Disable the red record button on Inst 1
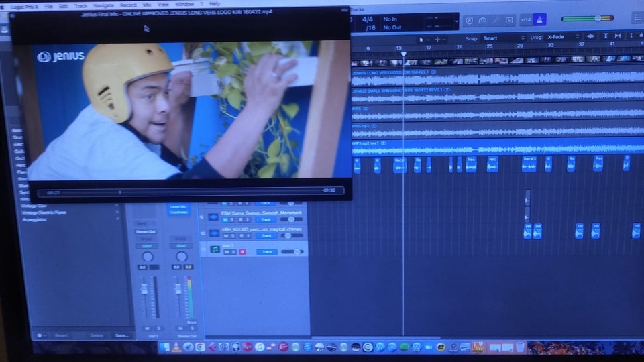 click(242, 252)
